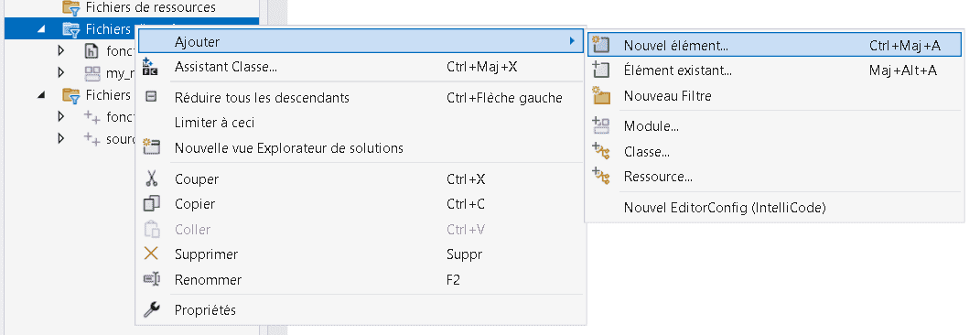Screen dimensions: 980x335
Task: Click the red X Supprimer icon
Action: coord(151,254)
